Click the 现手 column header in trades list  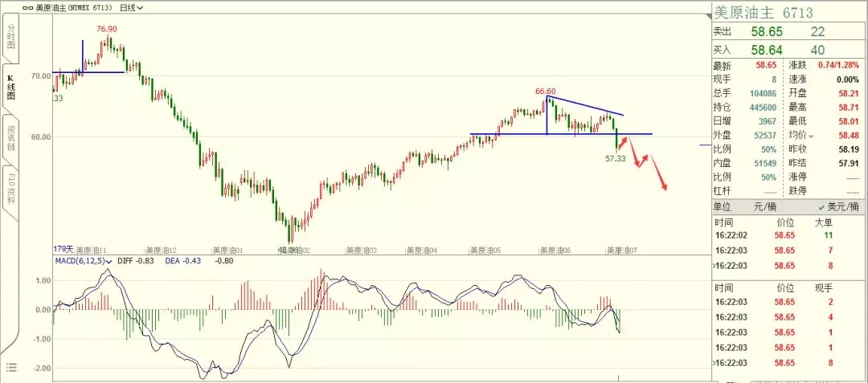click(x=824, y=287)
